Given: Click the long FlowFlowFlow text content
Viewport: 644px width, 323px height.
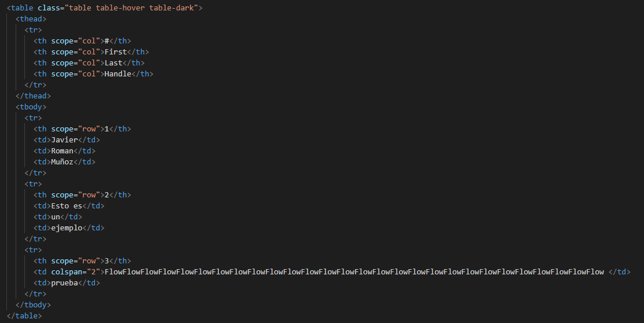Looking at the screenshot, I should (354, 271).
